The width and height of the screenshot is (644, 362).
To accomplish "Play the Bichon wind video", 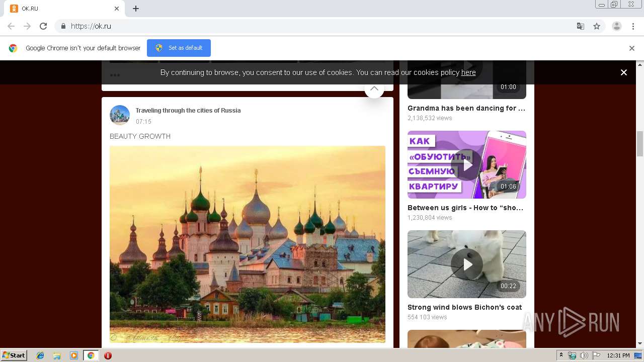I will point(467,264).
